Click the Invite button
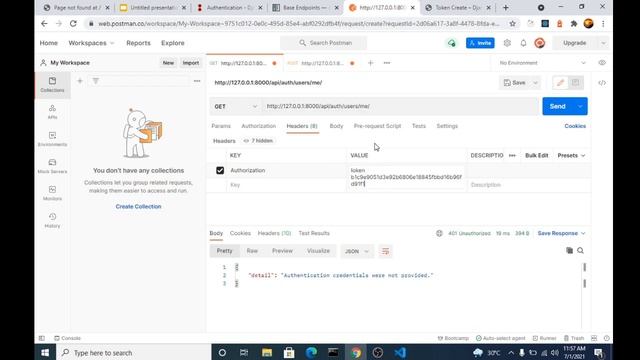Image resolution: width=640 pixels, height=360 pixels. 480,43
